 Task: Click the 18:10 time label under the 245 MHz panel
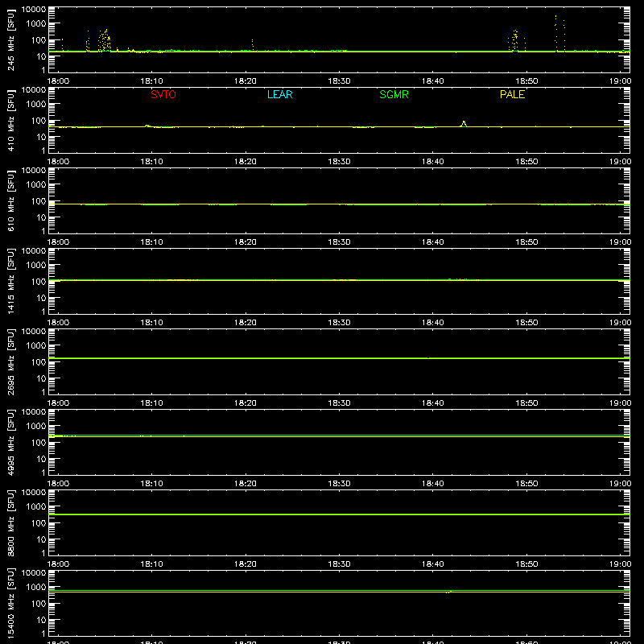[151, 81]
